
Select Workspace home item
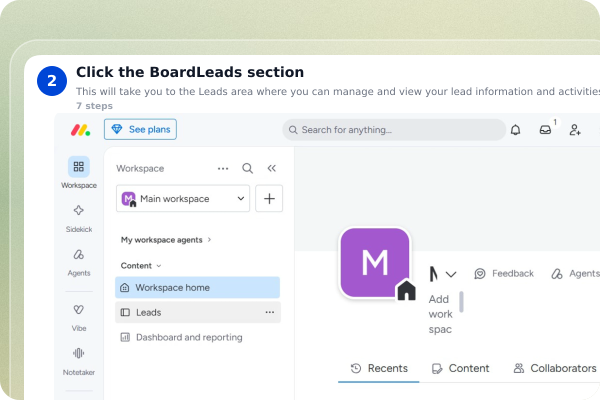click(x=197, y=287)
